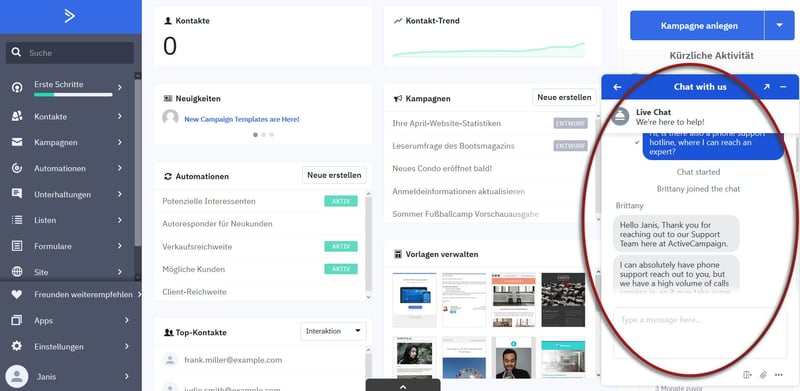Expand the Kampagnen menu chevron
800x391 pixels.
pos(119,142)
